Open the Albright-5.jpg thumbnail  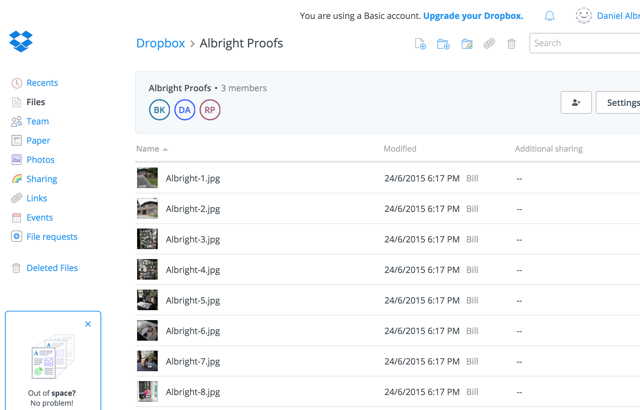point(147,300)
